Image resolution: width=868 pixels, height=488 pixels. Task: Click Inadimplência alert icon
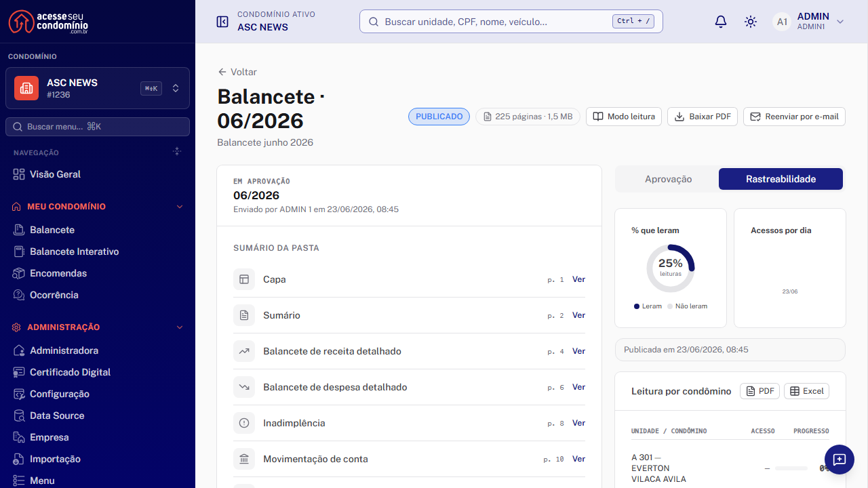[x=244, y=423]
